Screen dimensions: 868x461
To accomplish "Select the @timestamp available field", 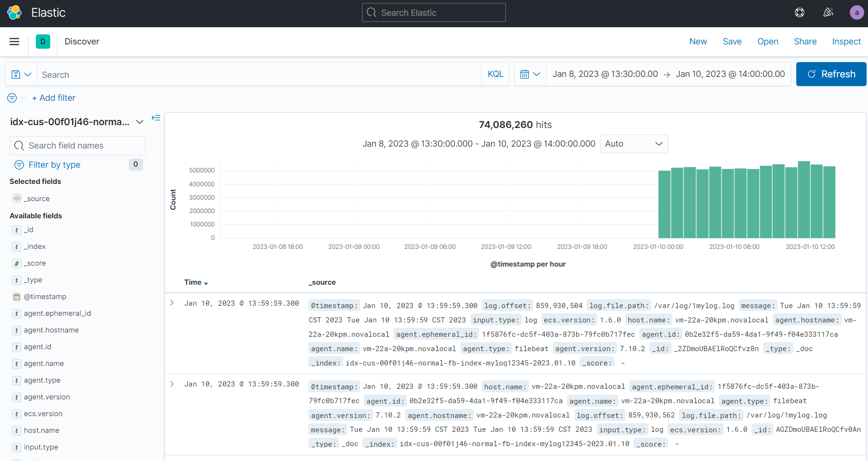I will 45,297.
